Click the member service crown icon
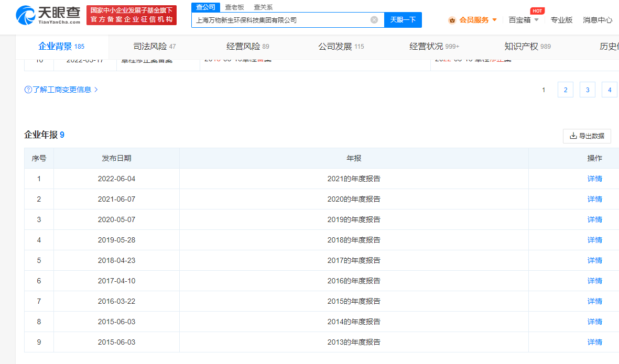The width and height of the screenshot is (619, 364). coord(452,20)
